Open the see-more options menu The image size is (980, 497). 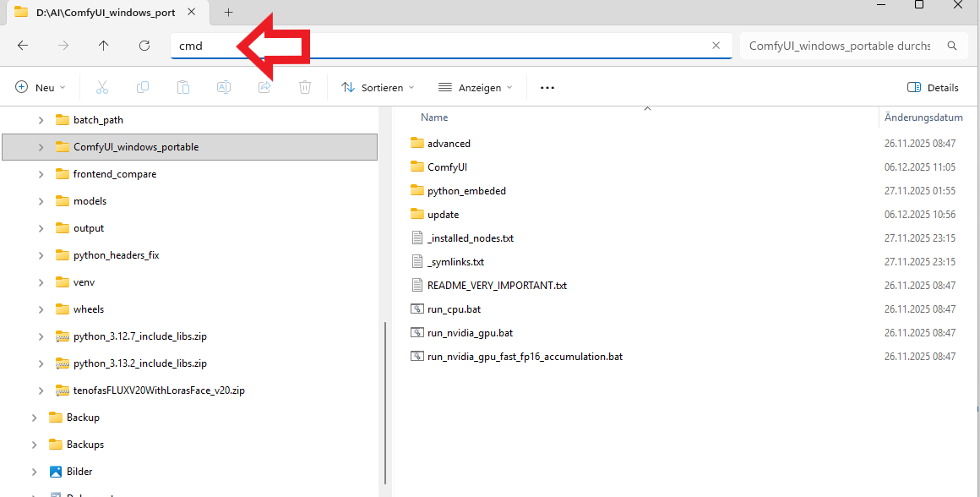click(x=547, y=87)
